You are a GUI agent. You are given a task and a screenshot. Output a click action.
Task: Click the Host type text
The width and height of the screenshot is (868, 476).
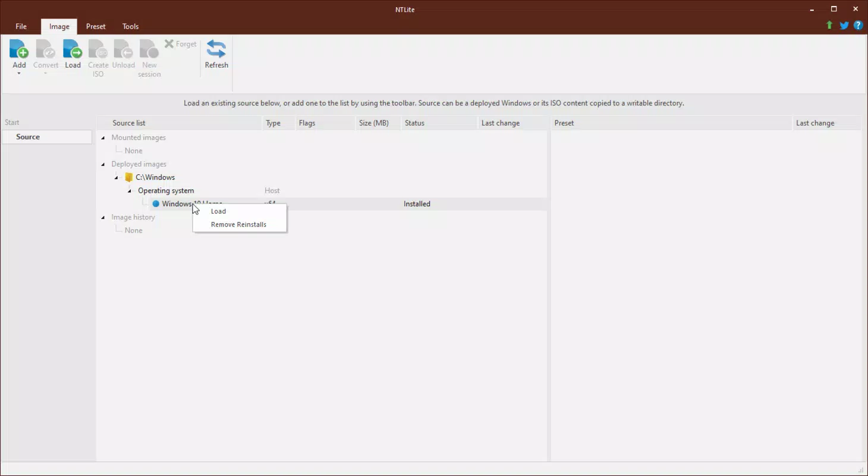coord(272,190)
